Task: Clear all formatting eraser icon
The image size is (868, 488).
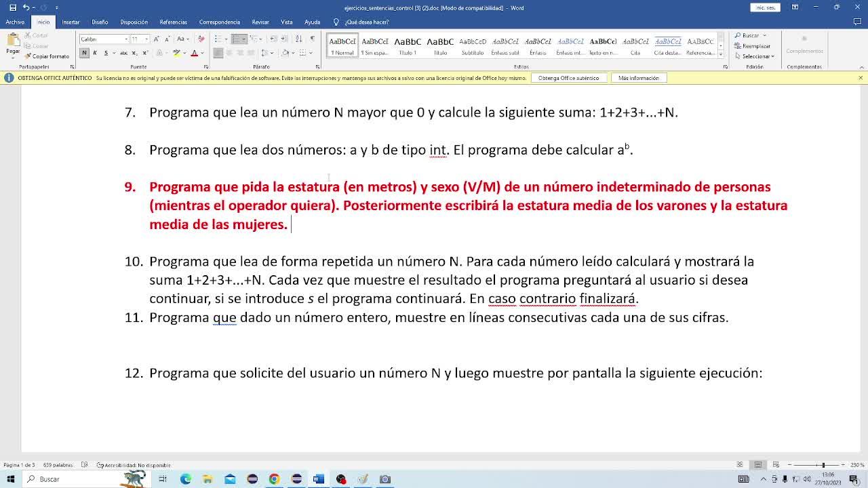Action: point(201,39)
